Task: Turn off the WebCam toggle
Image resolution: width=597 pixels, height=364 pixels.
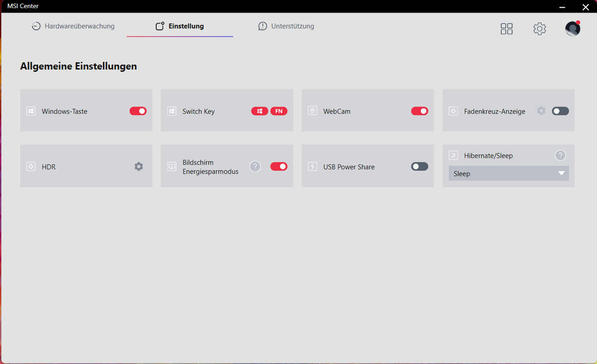Action: click(x=420, y=111)
